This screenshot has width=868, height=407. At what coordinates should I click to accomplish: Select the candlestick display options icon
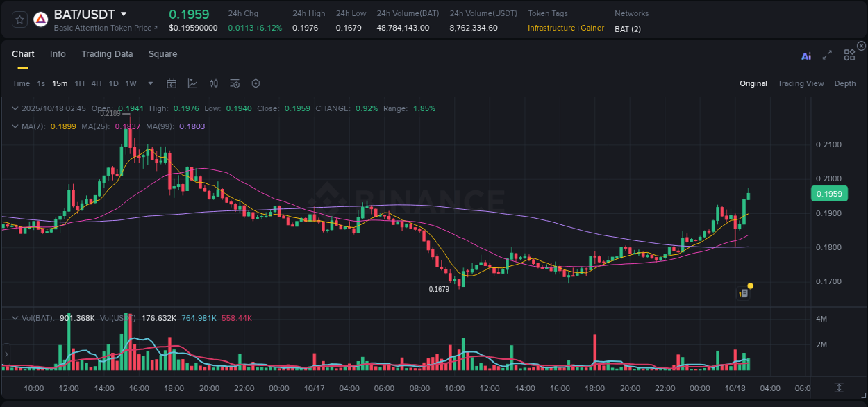[x=213, y=83]
